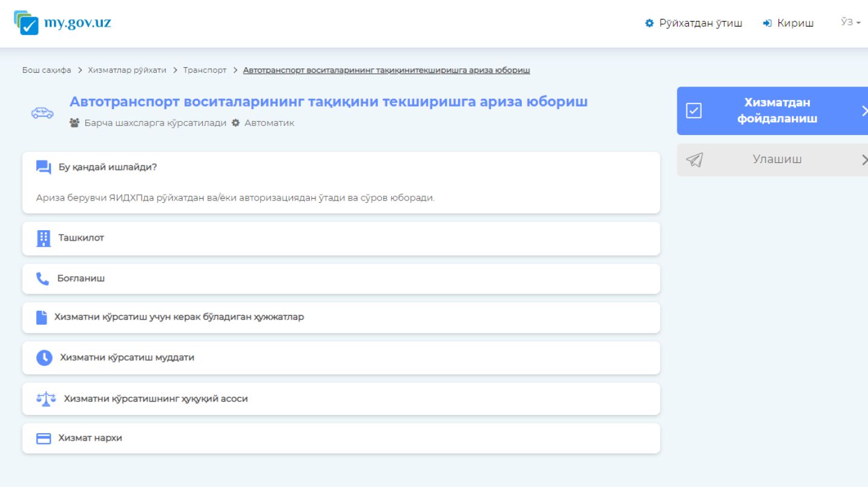The width and height of the screenshot is (868, 487).
Task: Expand the Боғланиш section
Action: pos(341,279)
